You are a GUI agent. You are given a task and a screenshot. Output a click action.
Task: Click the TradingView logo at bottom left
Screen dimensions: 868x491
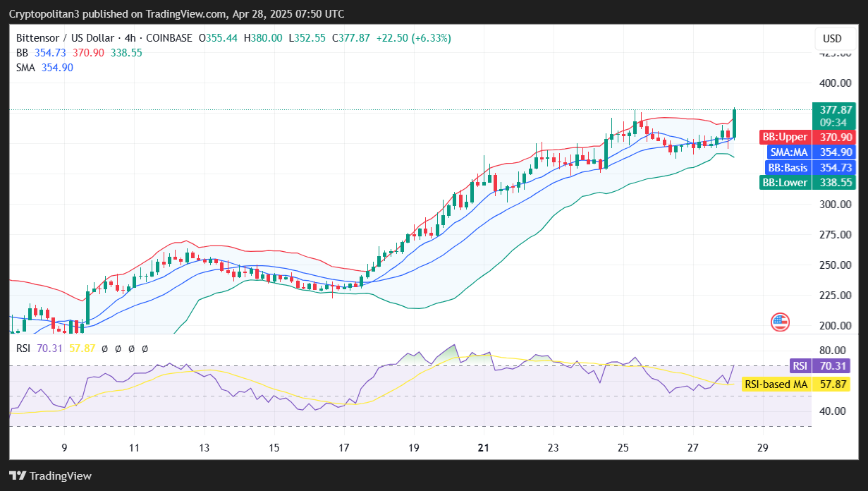50,475
